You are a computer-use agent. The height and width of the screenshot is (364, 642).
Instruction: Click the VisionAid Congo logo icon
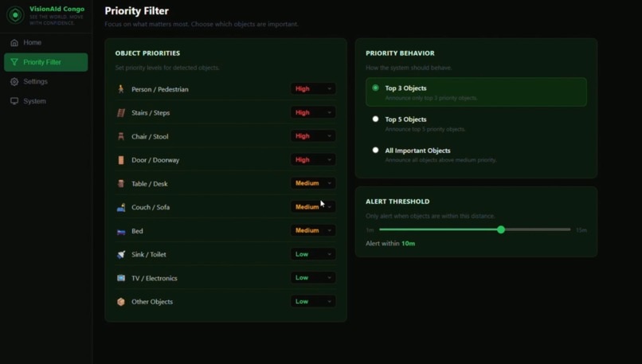point(16,15)
